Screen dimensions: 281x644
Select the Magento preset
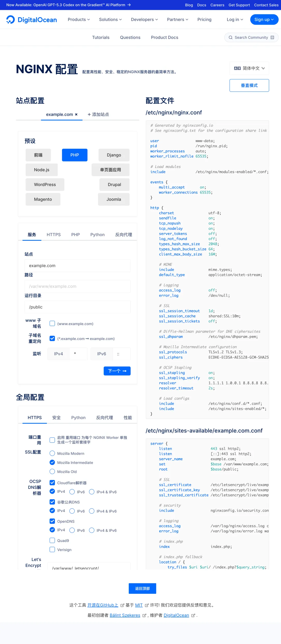coord(43,199)
